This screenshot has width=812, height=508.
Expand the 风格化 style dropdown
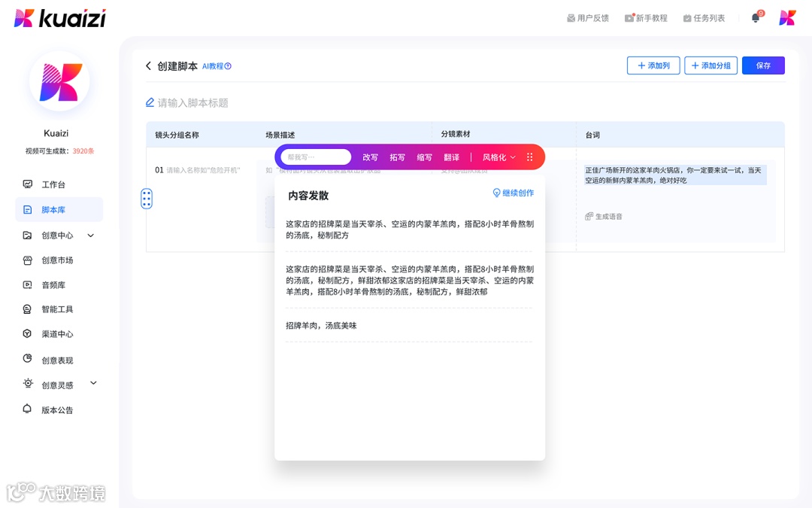pos(499,157)
